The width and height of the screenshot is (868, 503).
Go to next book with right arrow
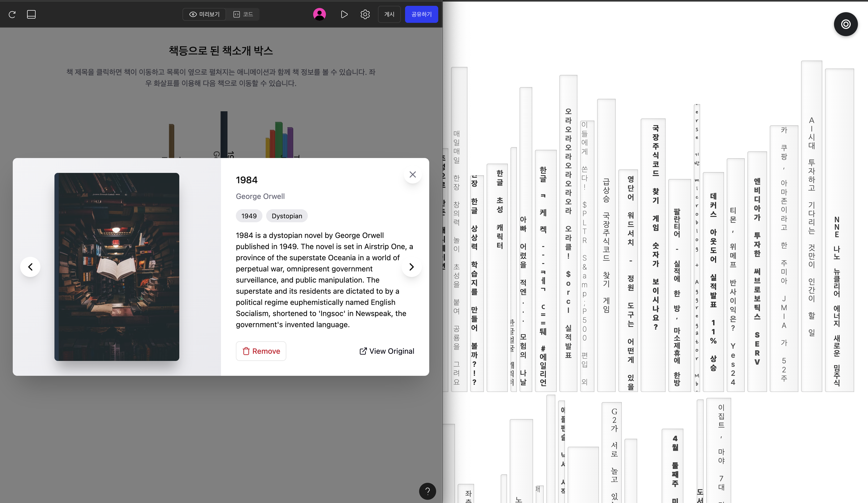[x=411, y=267]
